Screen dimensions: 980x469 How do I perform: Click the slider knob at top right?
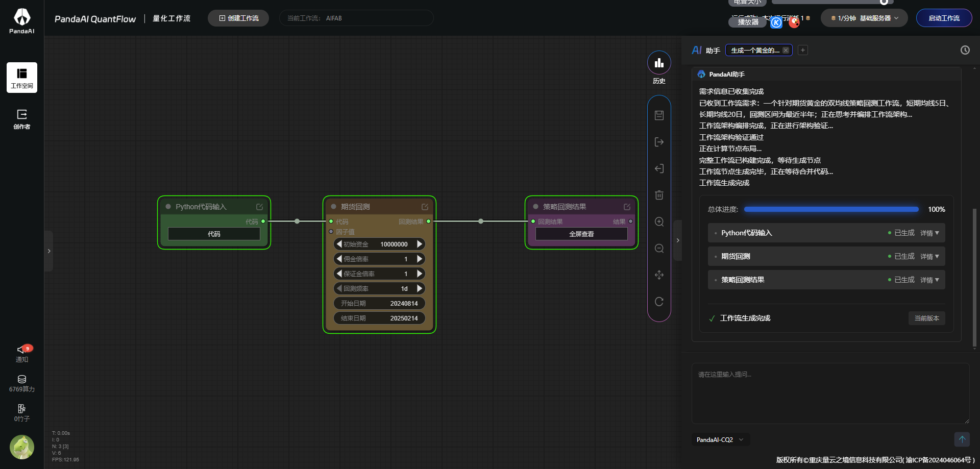[884, 2]
